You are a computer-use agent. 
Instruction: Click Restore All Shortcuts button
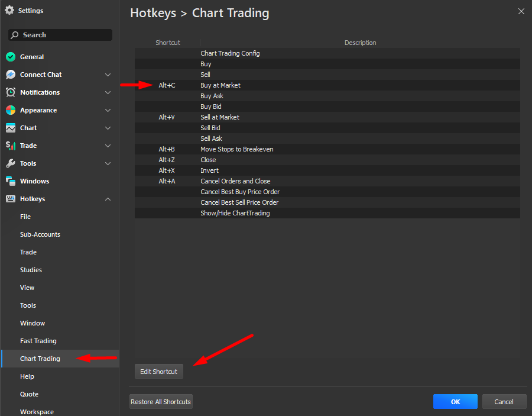(x=161, y=402)
